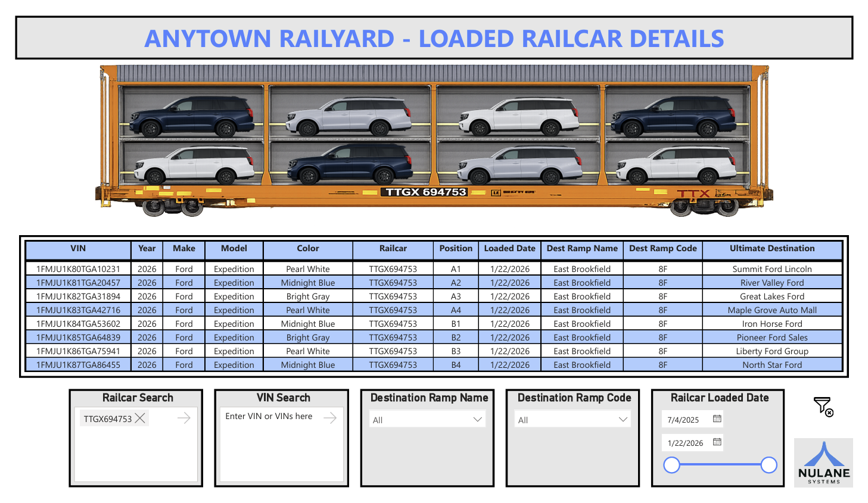Click the search arrow in Railcar Search
Image resolution: width=868 pixels, height=503 pixels.
click(x=185, y=418)
